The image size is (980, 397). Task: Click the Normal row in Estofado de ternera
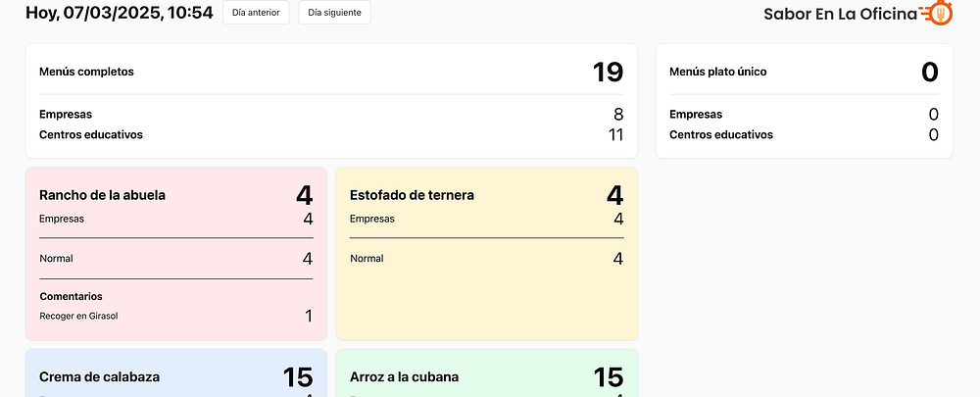pyautogui.click(x=487, y=258)
